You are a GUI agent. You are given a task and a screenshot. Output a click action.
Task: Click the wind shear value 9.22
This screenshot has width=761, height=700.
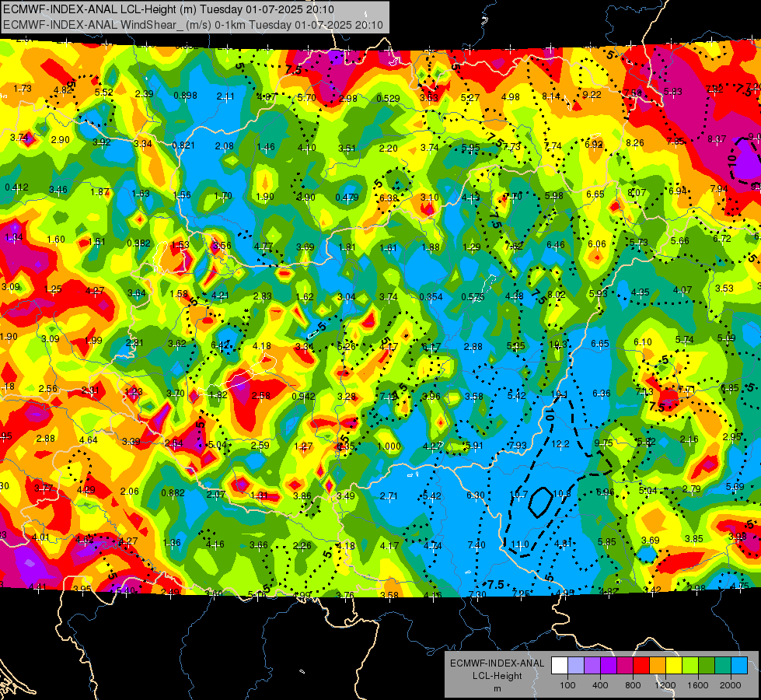point(592,95)
